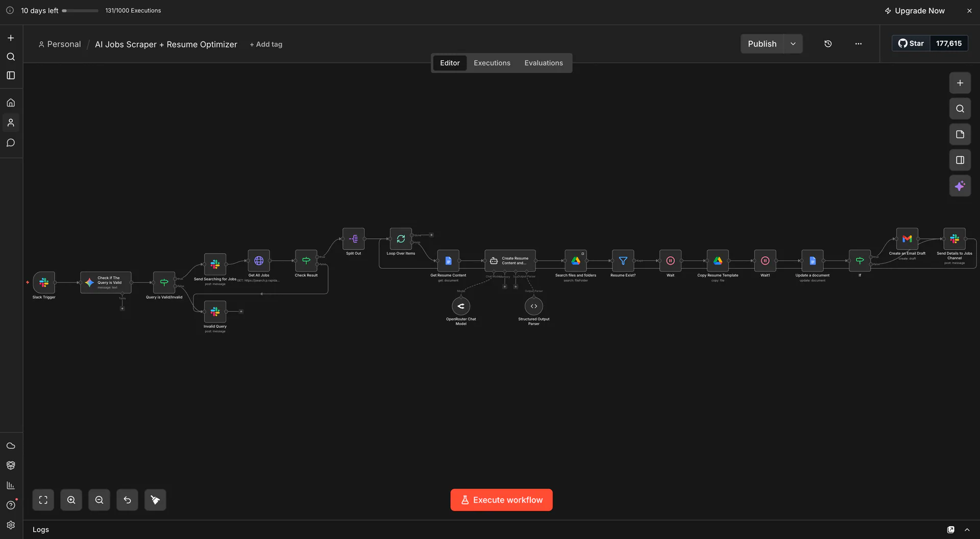Viewport: 980px width, 539px height.
Task: Click the Create an Email Draft Gmail node
Action: pos(907,239)
